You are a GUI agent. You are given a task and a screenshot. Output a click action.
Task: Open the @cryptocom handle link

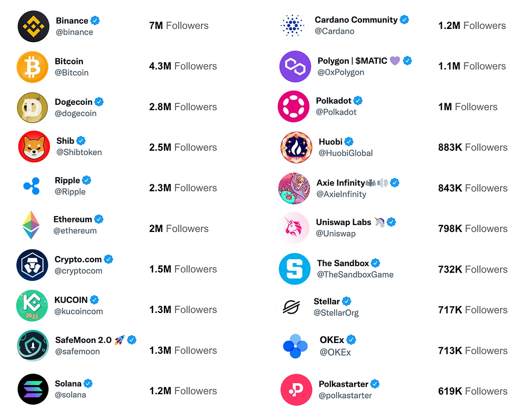coord(79,271)
